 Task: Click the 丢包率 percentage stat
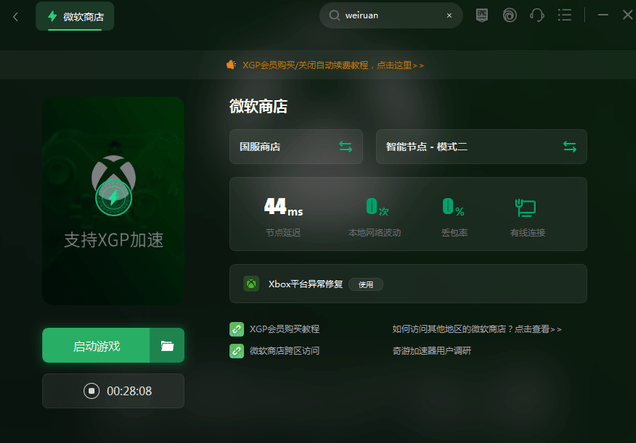[454, 217]
